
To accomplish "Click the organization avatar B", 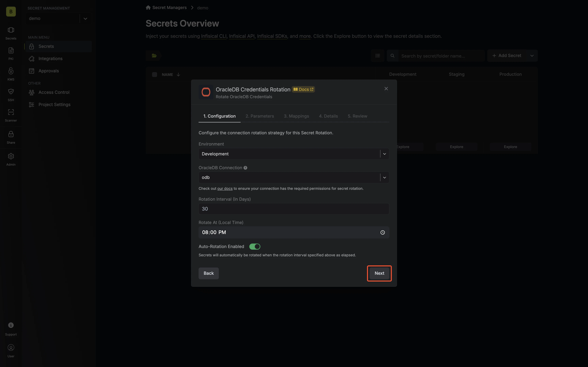I will pos(11,11).
